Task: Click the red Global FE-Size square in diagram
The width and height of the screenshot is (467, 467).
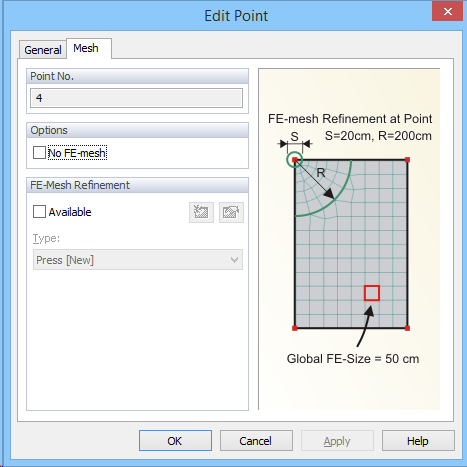Action: click(x=372, y=293)
